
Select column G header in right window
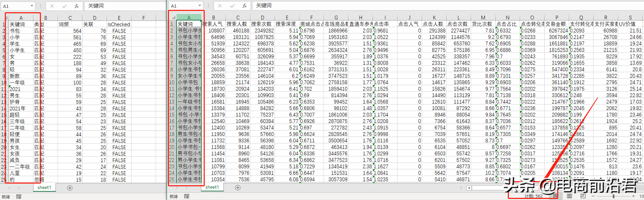[x=336, y=17]
